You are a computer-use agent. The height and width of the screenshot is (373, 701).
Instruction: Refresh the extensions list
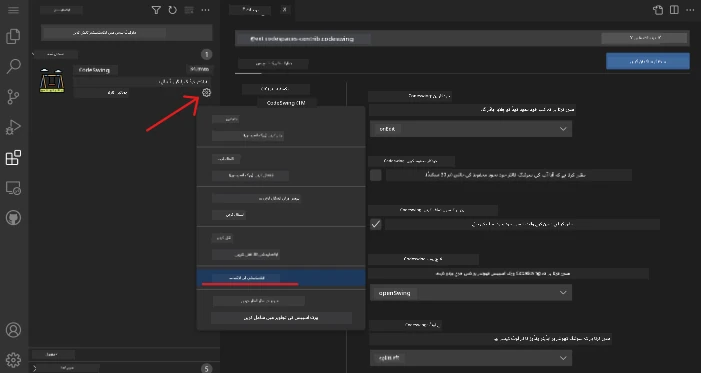click(x=173, y=10)
